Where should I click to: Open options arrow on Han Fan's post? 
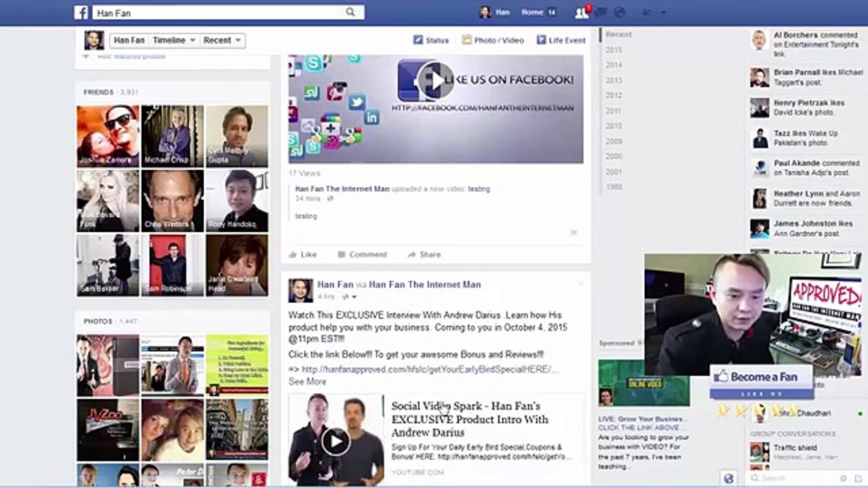[x=580, y=283]
